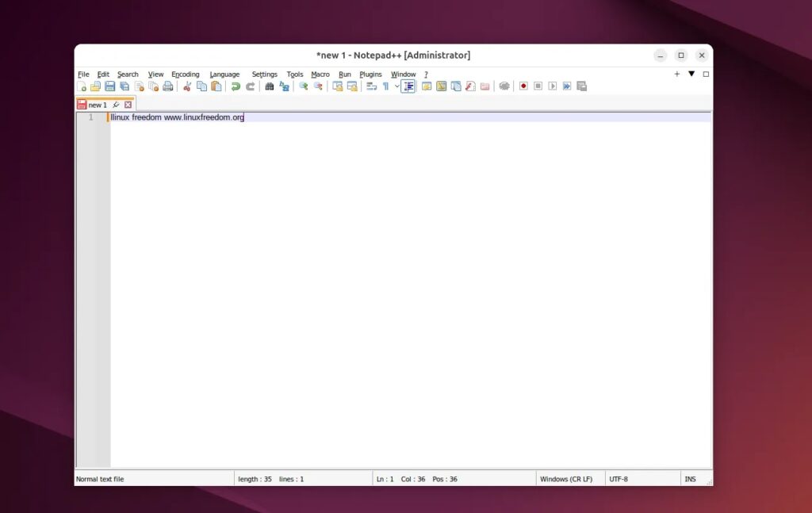Image resolution: width=812 pixels, height=513 pixels.
Task: Open the Encoding menu
Action: coord(185,74)
